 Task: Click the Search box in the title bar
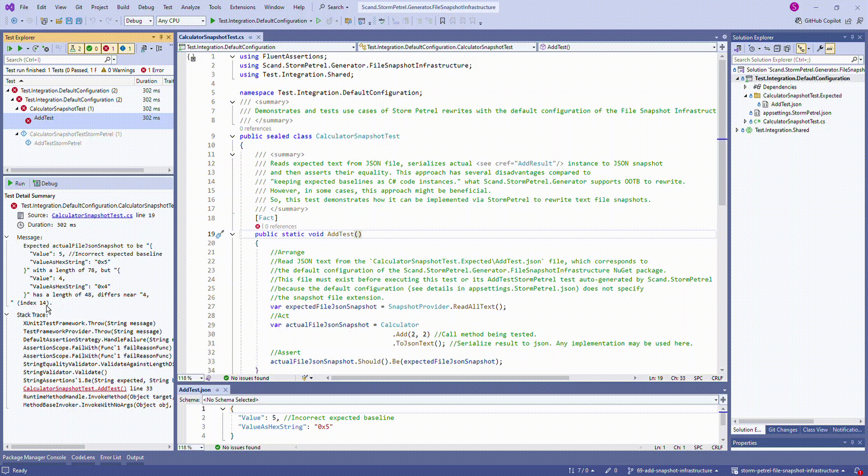click(x=334, y=7)
